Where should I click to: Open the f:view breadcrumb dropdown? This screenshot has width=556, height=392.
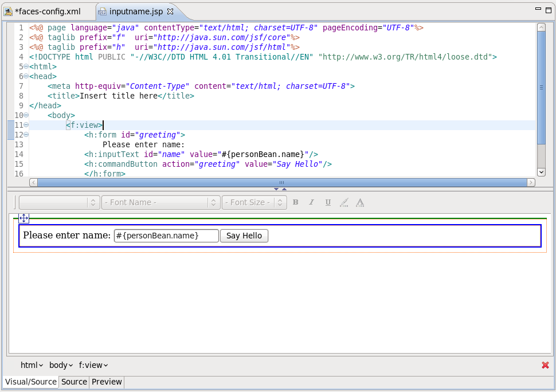[x=93, y=365]
